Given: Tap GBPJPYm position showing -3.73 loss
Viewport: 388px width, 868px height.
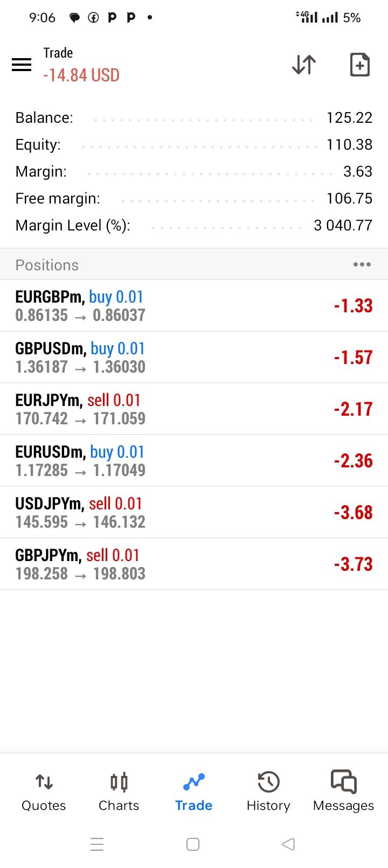Looking at the screenshot, I should click(194, 564).
